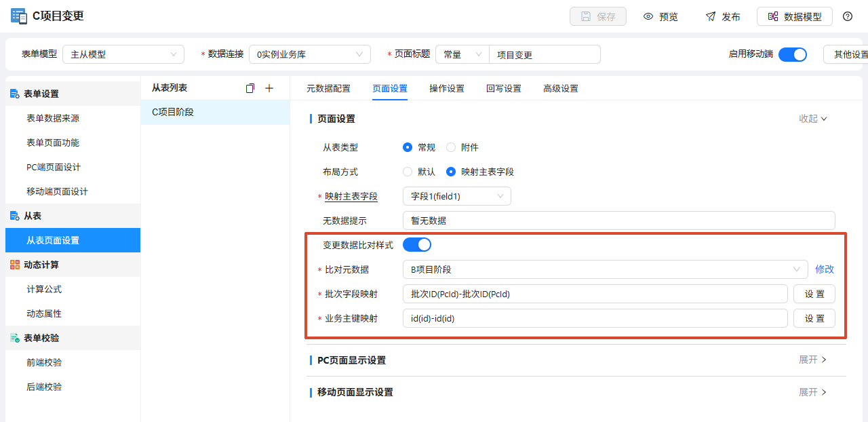Click 设置 button for 业务主键映射
Image resolution: width=868 pixels, height=422 pixels.
[x=814, y=318]
